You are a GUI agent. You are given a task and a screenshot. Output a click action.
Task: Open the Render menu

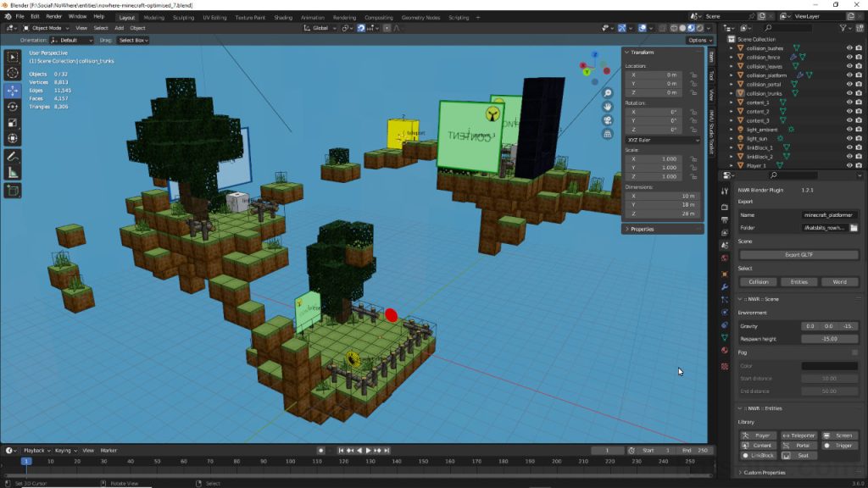click(53, 16)
